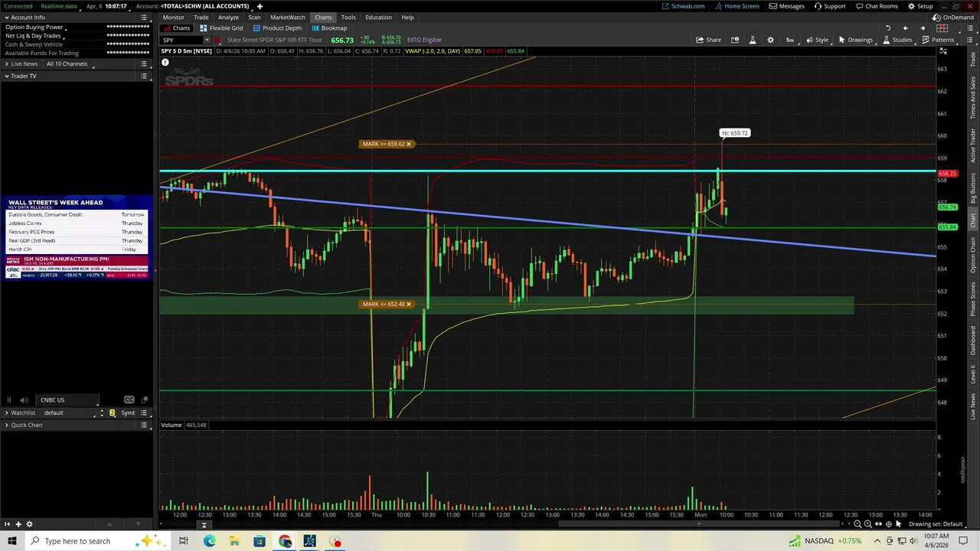The image size is (980, 551).
Task: Collapse the left sidebar arrow icon
Action: 7,524
